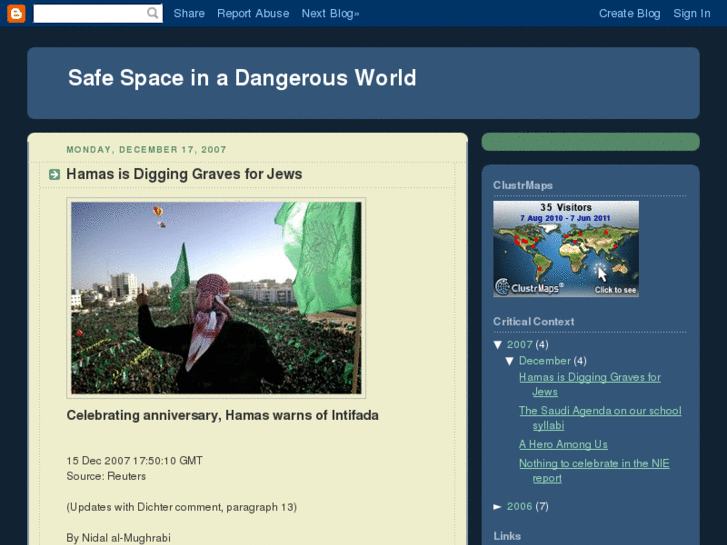Open the ClustrMaps visitor map image

[566, 249]
